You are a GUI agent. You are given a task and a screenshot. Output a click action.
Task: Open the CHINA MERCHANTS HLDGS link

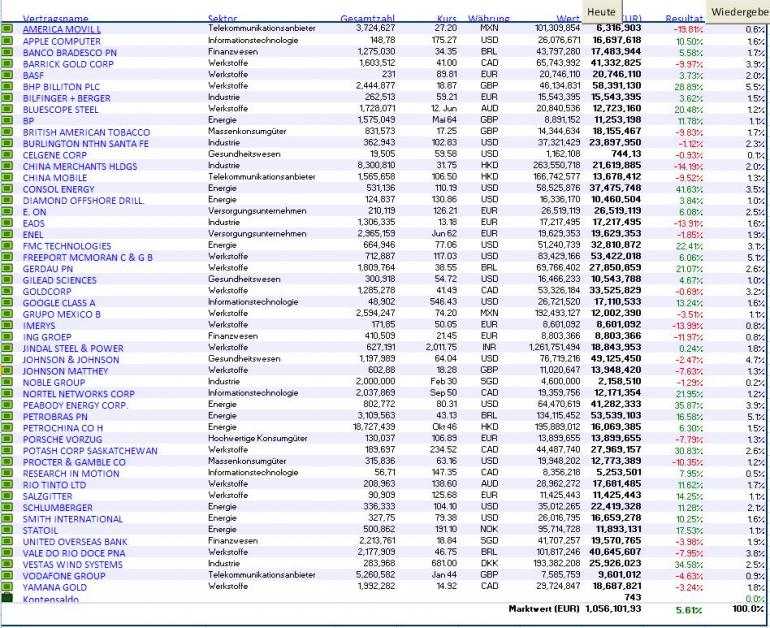(x=80, y=166)
